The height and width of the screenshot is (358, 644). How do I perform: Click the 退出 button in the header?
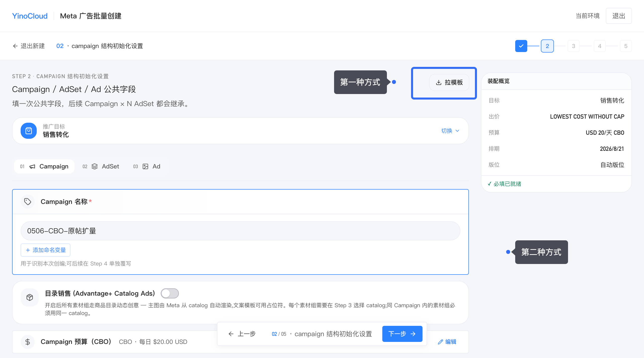[x=619, y=16]
